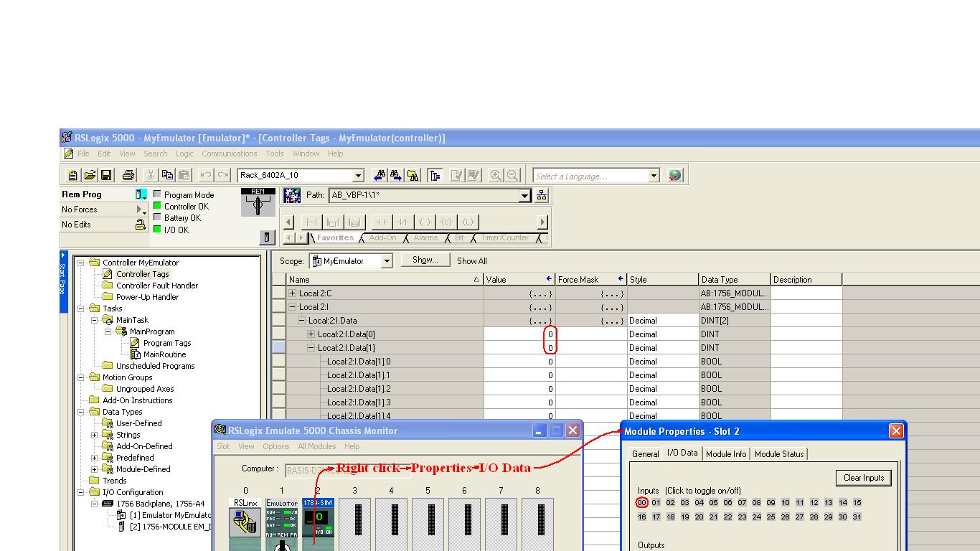Select MainRoutine in the organizer tree
Viewport: 980px width, 551px height.
[x=164, y=354]
